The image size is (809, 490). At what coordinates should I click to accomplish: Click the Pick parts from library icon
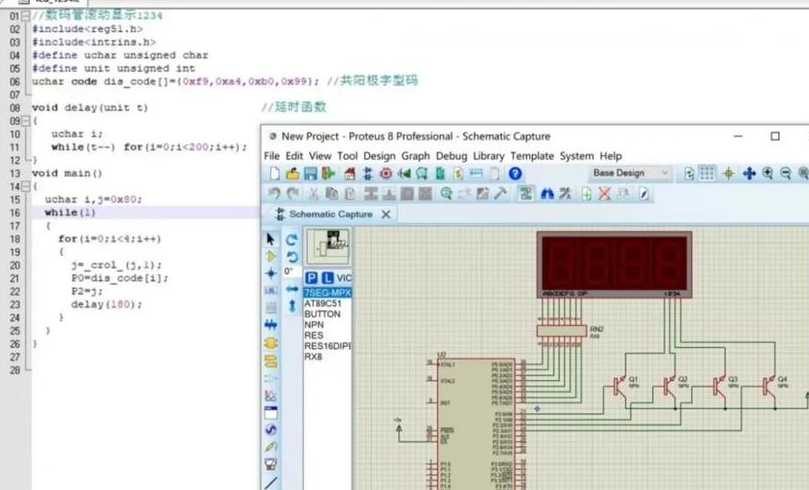(446, 194)
